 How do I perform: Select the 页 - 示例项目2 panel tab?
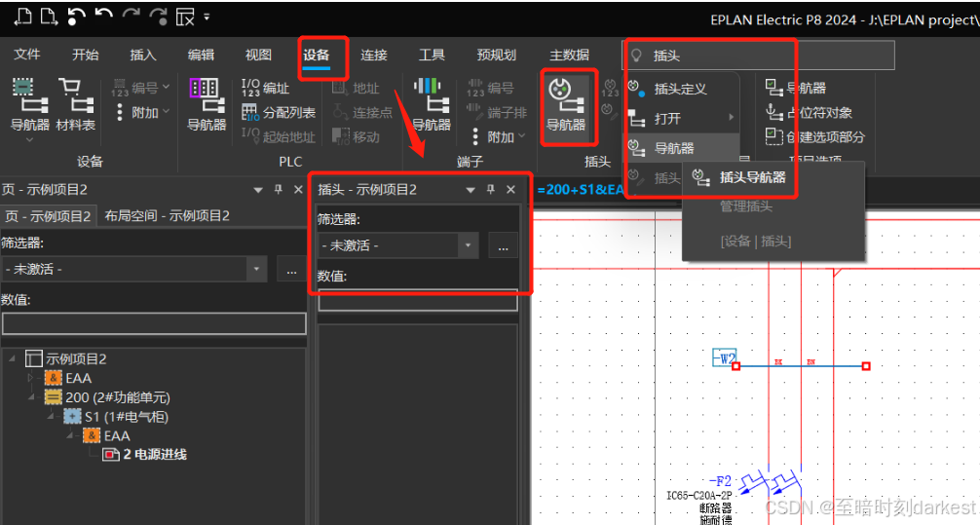48,215
